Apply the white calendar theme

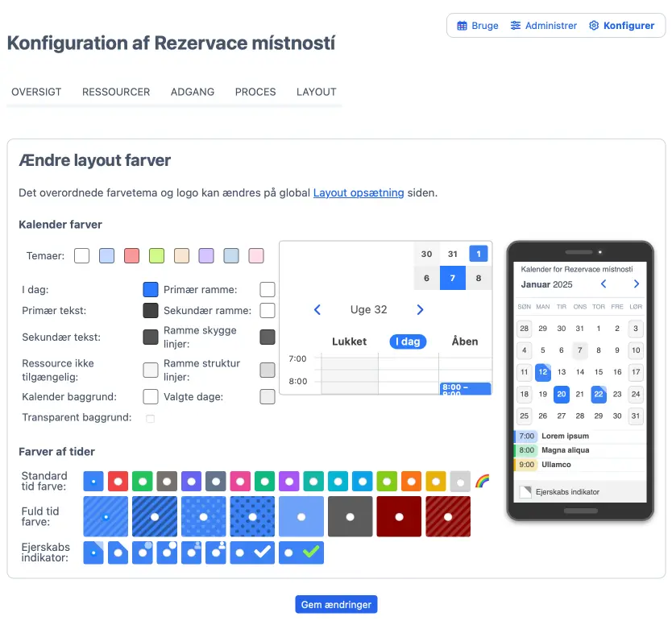[82, 256]
